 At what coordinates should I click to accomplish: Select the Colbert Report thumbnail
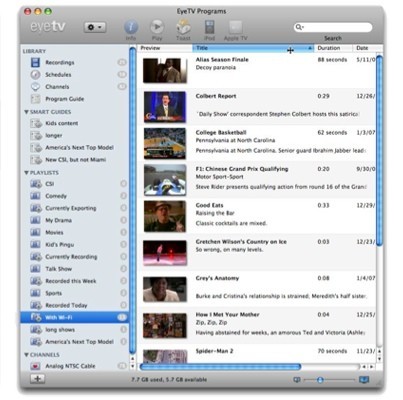[165, 107]
